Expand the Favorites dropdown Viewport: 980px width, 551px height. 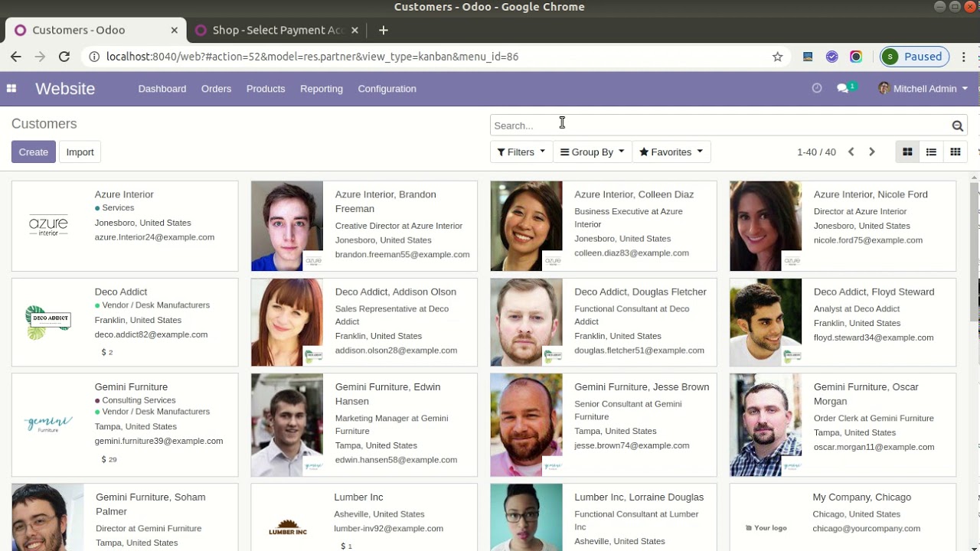point(671,152)
